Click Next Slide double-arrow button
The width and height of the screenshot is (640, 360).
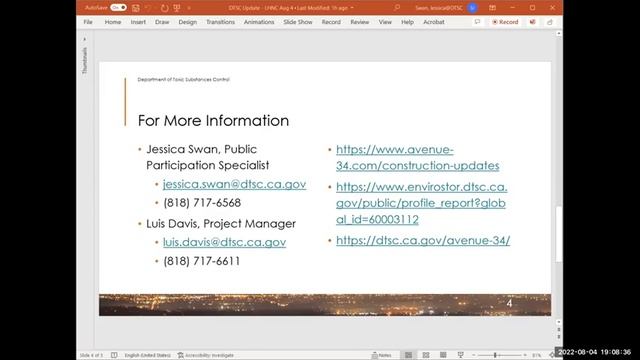click(558, 337)
